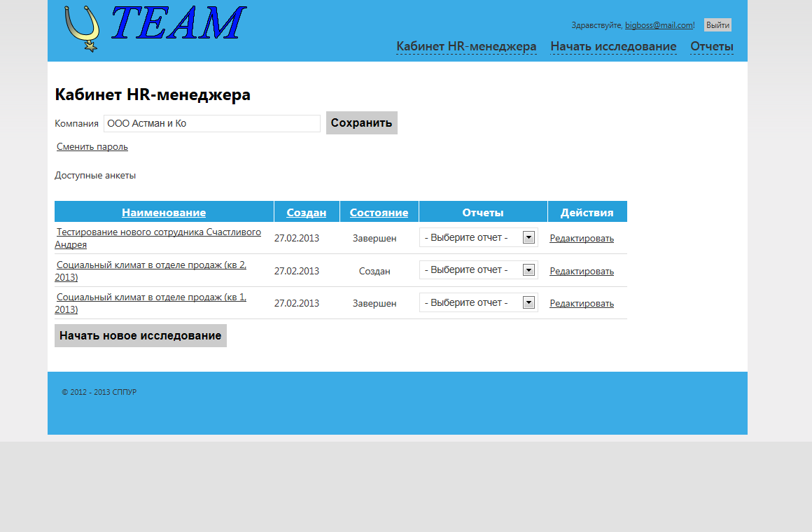Click the Отчеты column header
The height and width of the screenshot is (532, 812).
pos(482,212)
